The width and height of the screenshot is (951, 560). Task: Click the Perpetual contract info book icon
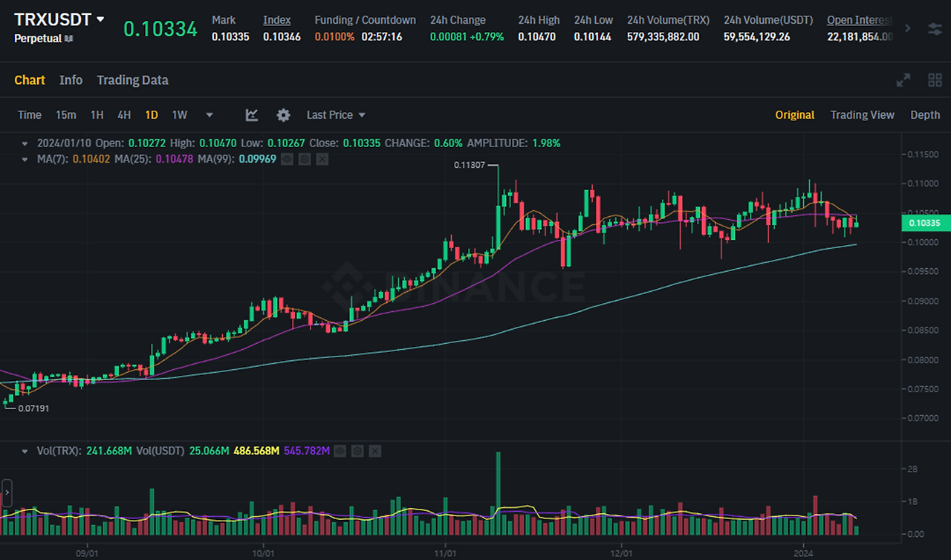[x=69, y=38]
